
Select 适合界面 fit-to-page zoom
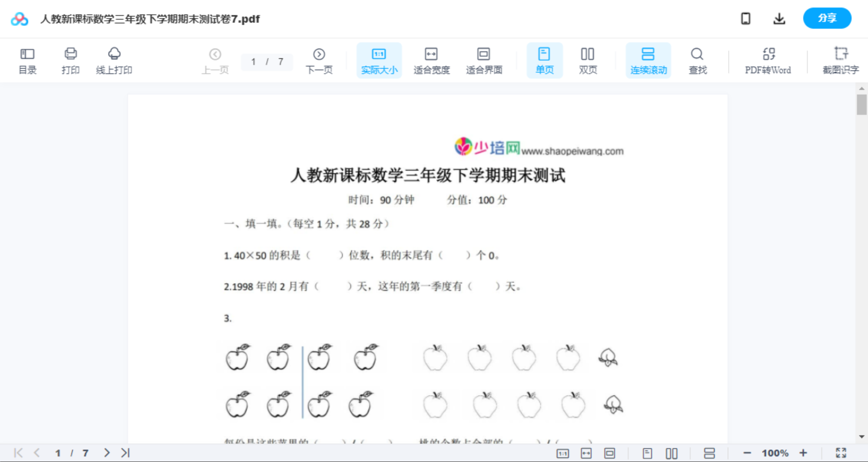point(483,60)
